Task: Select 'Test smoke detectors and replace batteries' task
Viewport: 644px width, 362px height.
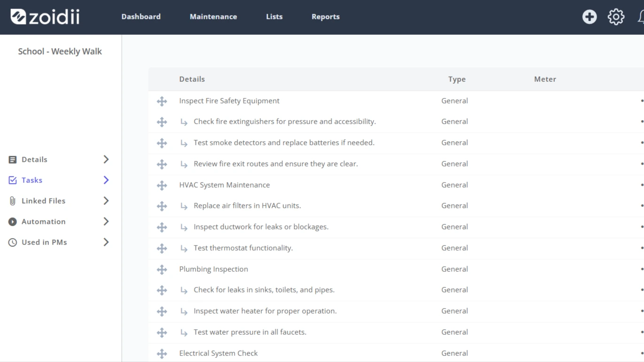Action: coord(284,142)
